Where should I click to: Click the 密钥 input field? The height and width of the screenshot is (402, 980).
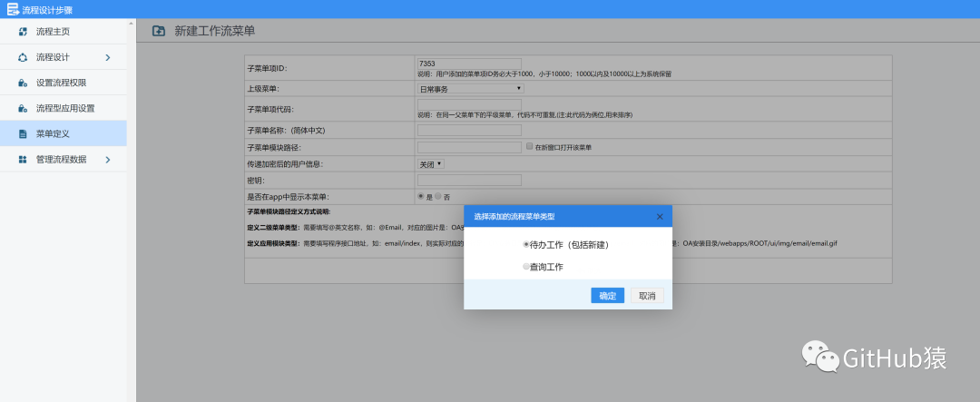click(x=469, y=180)
